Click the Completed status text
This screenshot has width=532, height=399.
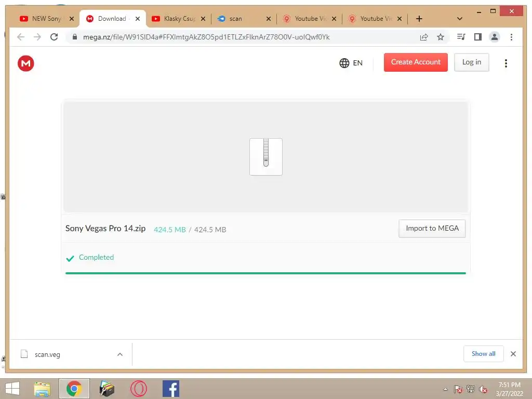coord(96,257)
